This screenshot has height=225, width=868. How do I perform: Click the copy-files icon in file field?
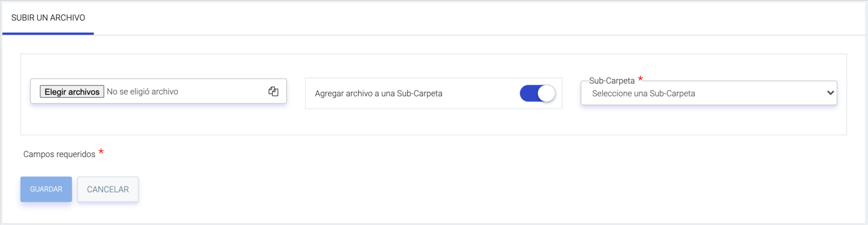(x=273, y=91)
